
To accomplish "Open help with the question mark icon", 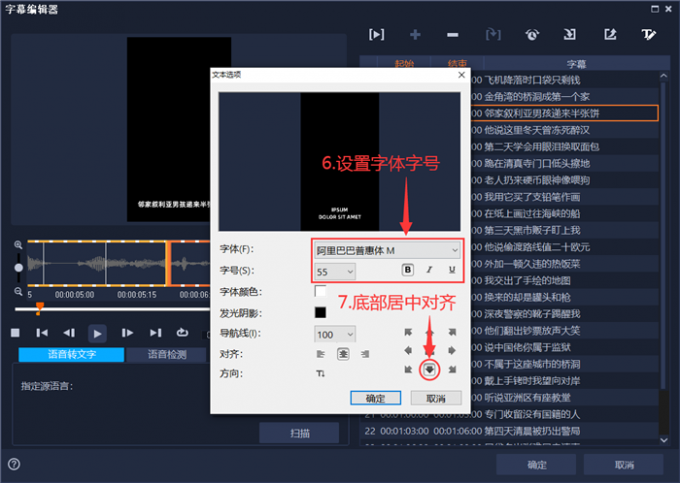I will (x=14, y=464).
